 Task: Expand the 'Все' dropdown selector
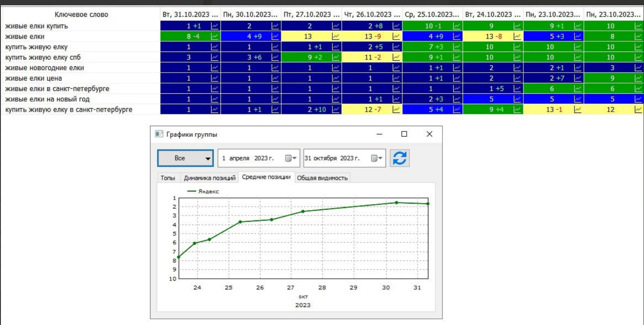(x=185, y=158)
